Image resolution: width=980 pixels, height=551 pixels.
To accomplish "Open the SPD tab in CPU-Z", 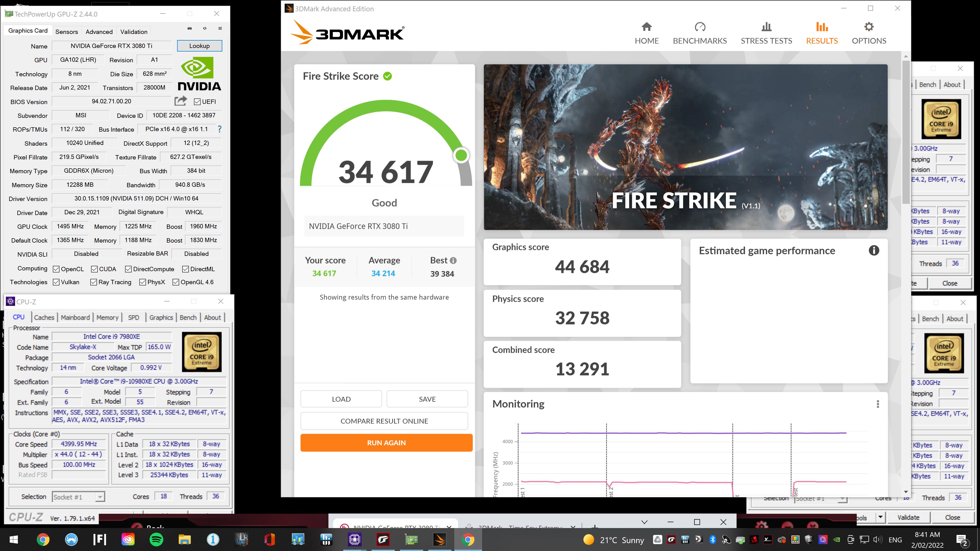I will pos(133,318).
